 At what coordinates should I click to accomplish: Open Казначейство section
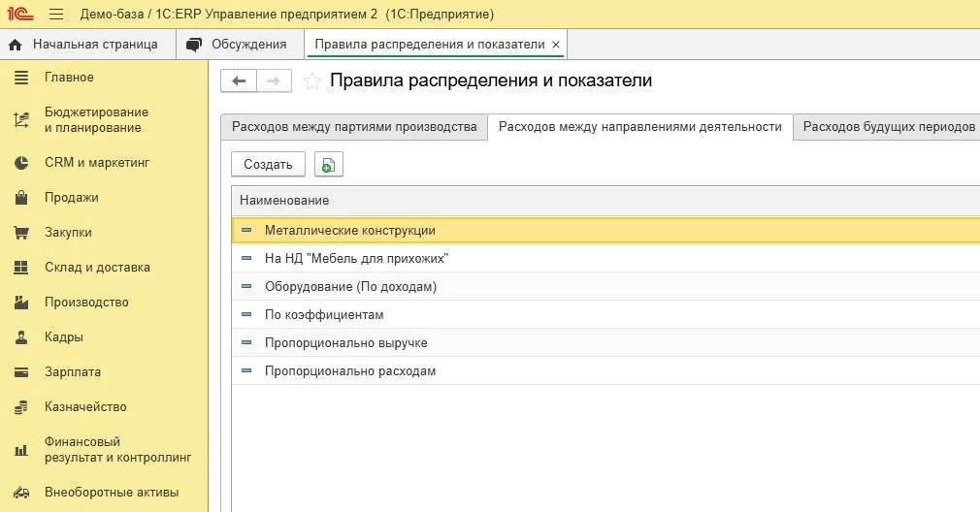click(x=85, y=407)
